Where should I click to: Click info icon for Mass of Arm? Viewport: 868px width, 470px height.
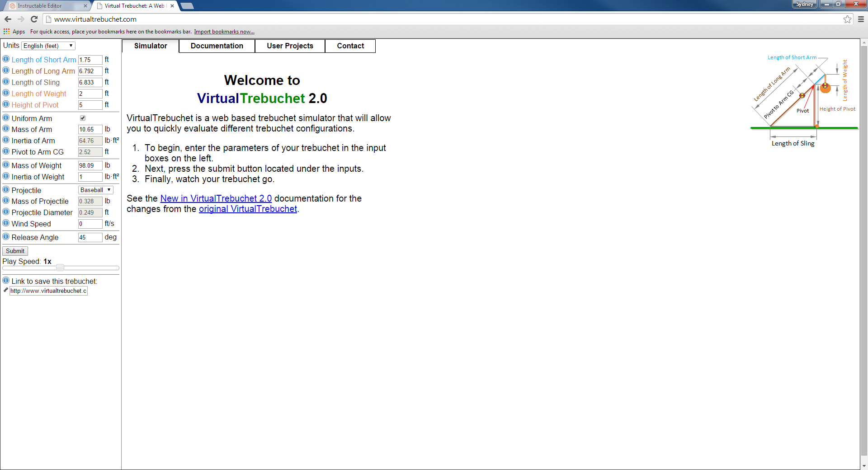click(x=6, y=128)
